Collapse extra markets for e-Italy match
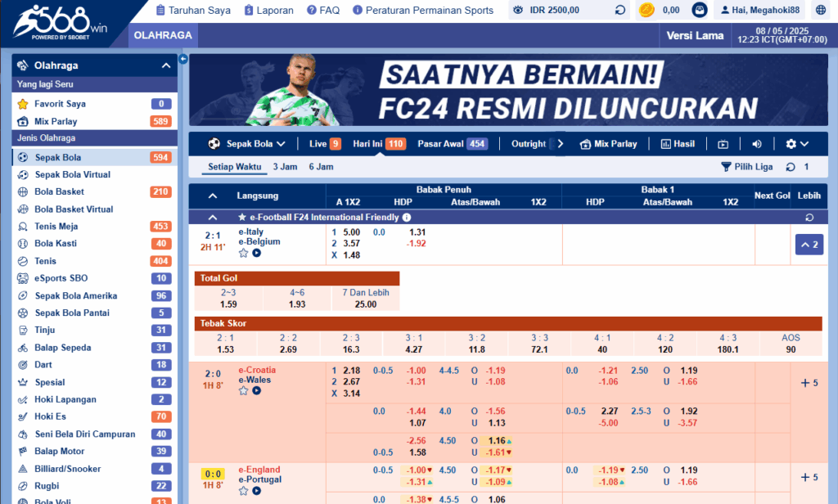838x504 pixels. coord(809,245)
